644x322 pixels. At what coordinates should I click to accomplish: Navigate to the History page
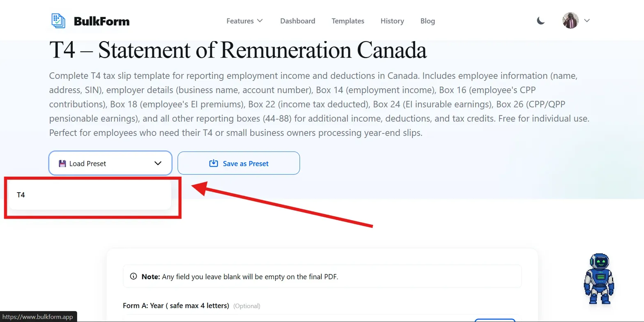tap(392, 21)
